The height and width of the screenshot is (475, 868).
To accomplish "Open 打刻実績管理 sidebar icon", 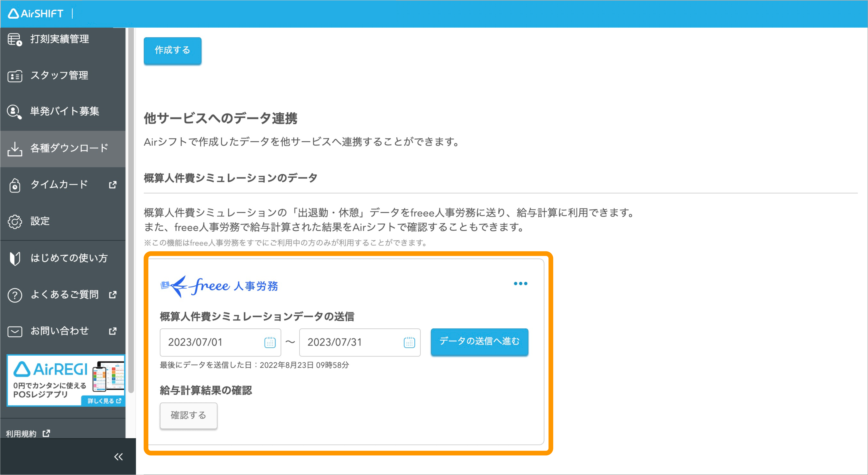I will click(15, 39).
